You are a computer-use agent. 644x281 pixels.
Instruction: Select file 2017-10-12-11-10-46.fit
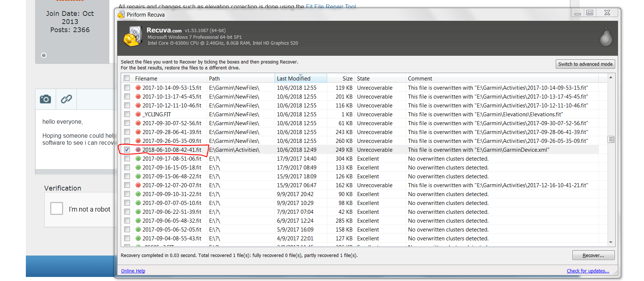click(x=172, y=106)
